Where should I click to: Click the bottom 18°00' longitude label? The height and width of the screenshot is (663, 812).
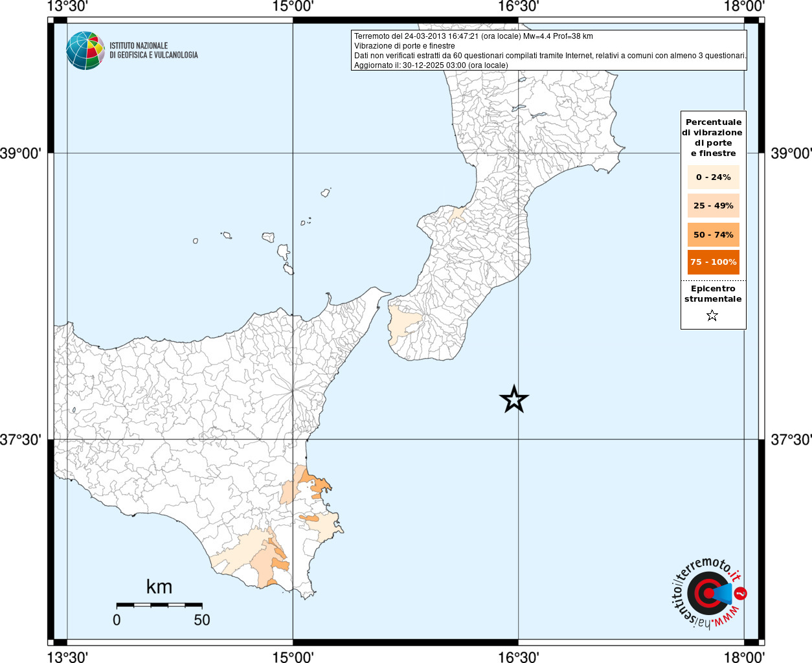click(x=744, y=657)
